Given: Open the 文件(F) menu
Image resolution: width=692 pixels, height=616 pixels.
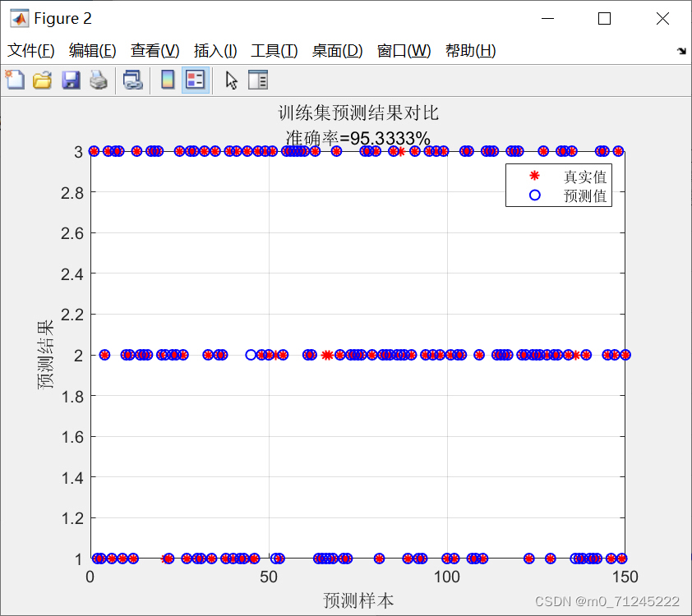Looking at the screenshot, I should (x=31, y=50).
